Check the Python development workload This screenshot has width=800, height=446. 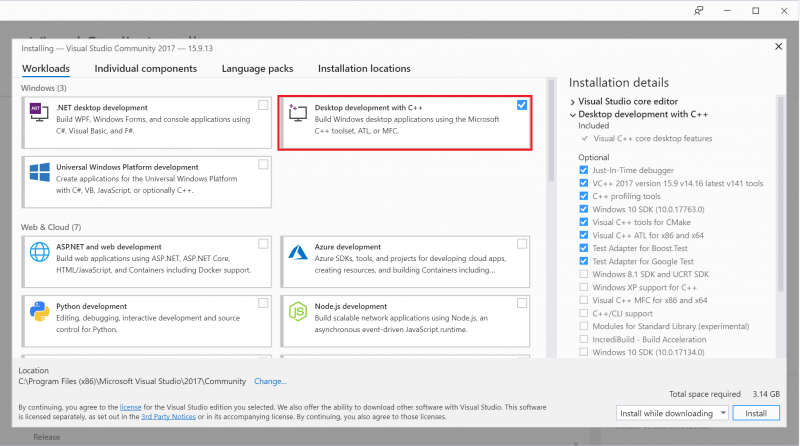pos(263,303)
